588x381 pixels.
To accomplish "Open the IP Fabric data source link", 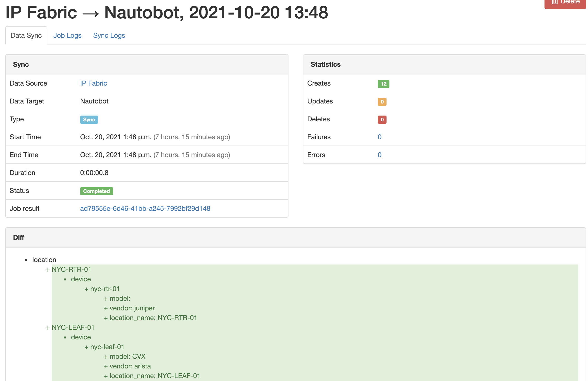I will 93,83.
